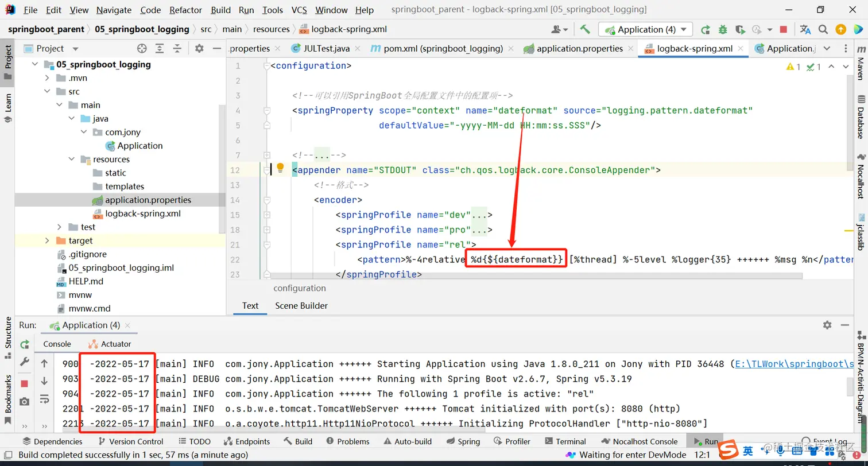Screen dimensions: 868x466
Task: Open the Endpoints tool window
Action: (246, 441)
